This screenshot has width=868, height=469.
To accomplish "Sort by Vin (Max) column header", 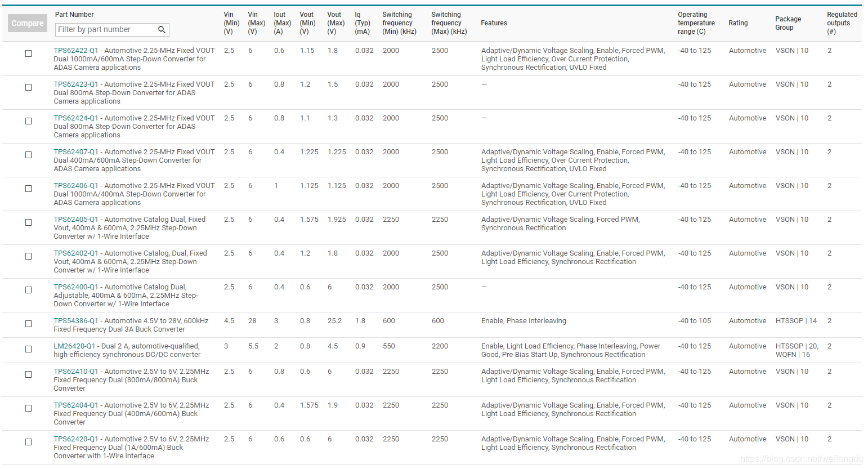I will click(x=256, y=23).
